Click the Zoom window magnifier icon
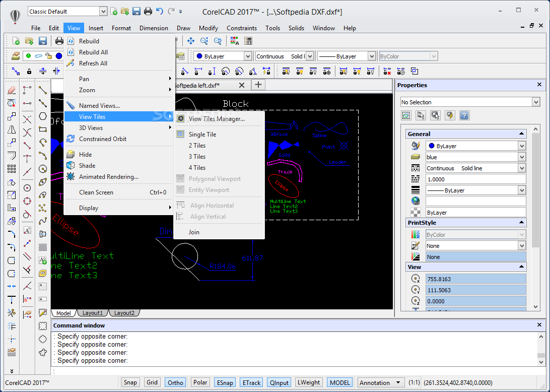The image size is (550, 392). tap(204, 41)
